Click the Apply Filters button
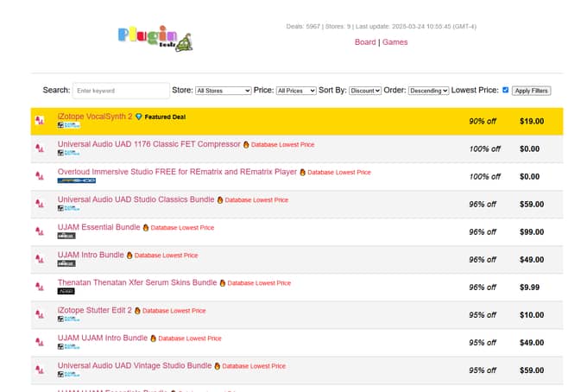587x392 pixels. tap(531, 91)
